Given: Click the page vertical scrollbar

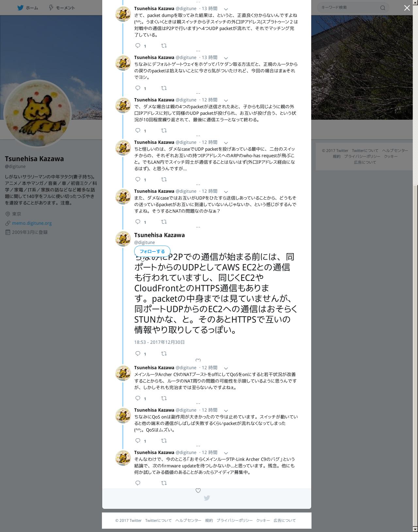Looking at the screenshot, I should click(x=415, y=266).
